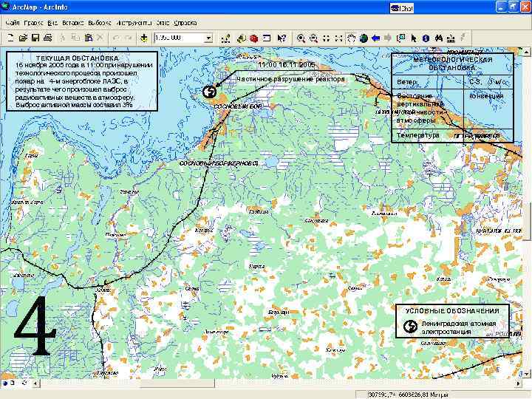Switch to Data View globe button

click(5, 383)
